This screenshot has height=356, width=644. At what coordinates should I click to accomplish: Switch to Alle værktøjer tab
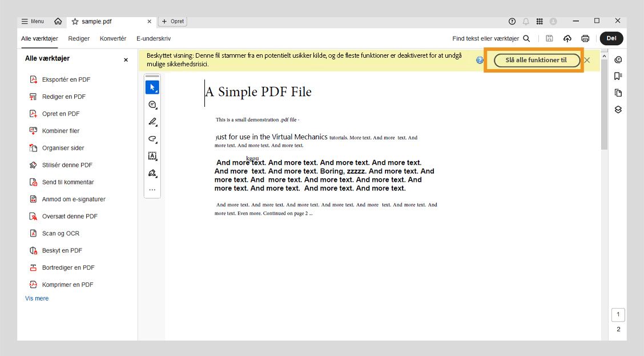pos(39,39)
